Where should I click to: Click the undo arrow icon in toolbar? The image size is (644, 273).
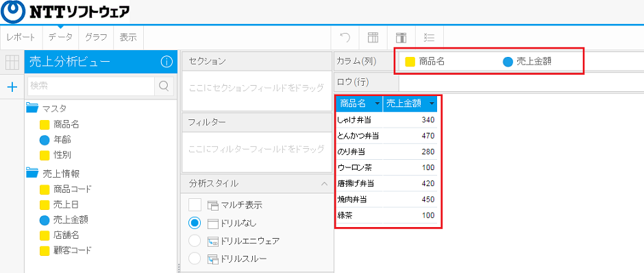tap(345, 38)
